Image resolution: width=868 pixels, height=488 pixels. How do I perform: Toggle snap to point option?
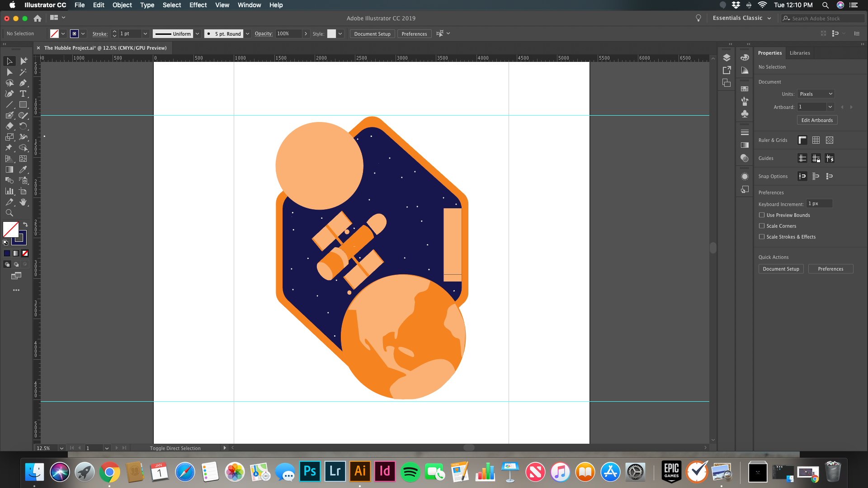click(x=802, y=176)
